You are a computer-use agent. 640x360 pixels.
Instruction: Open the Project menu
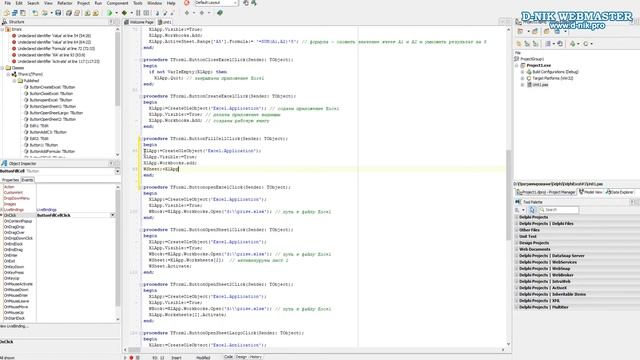(x=83, y=3)
